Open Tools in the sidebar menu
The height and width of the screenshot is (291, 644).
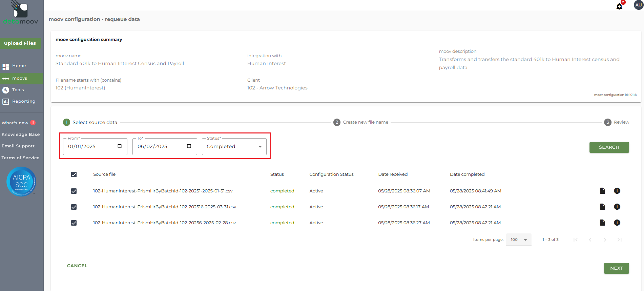[18, 90]
